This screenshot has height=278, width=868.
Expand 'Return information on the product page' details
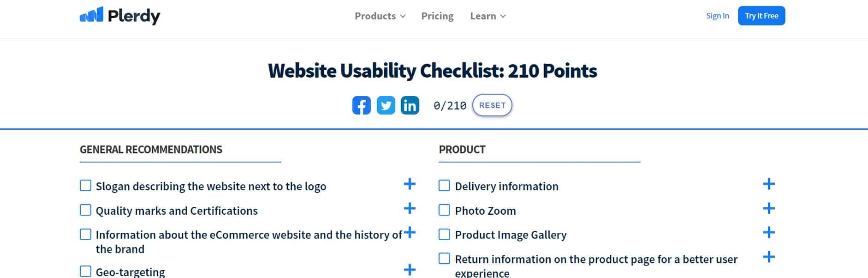[x=769, y=257]
